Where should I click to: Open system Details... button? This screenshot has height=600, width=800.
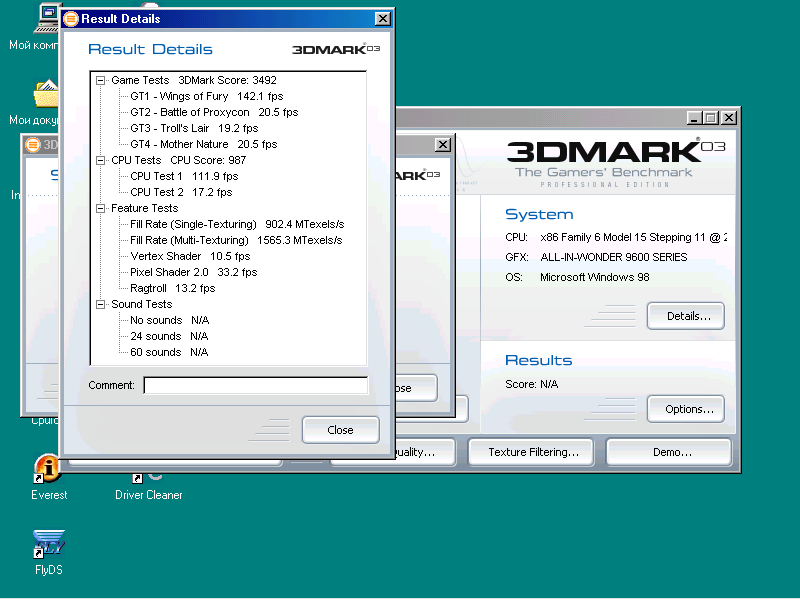coord(685,316)
